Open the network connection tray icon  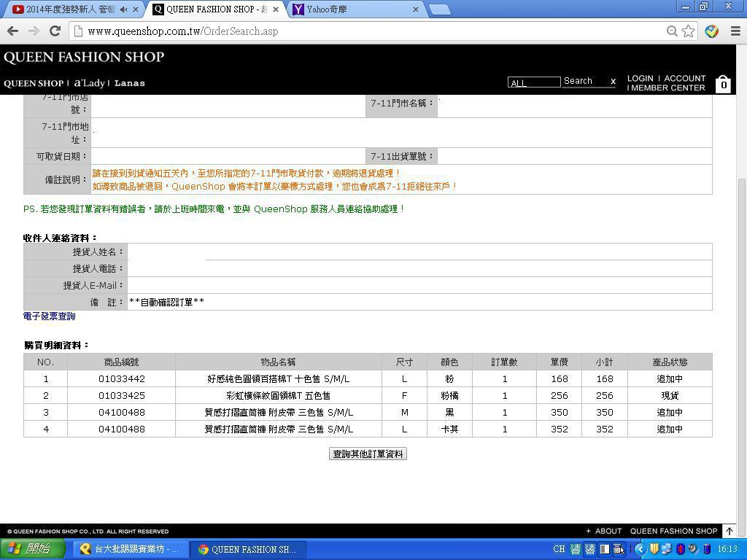coord(667,549)
